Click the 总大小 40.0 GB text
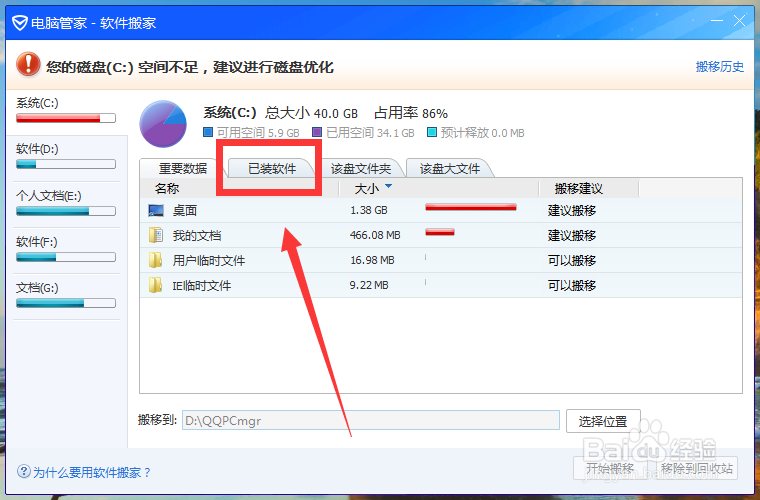This screenshot has width=760, height=500. point(311,113)
